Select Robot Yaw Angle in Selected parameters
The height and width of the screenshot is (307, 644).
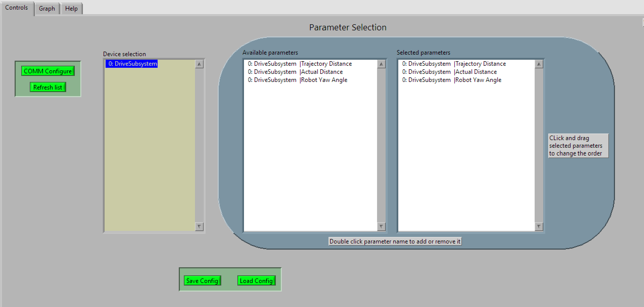(452, 80)
